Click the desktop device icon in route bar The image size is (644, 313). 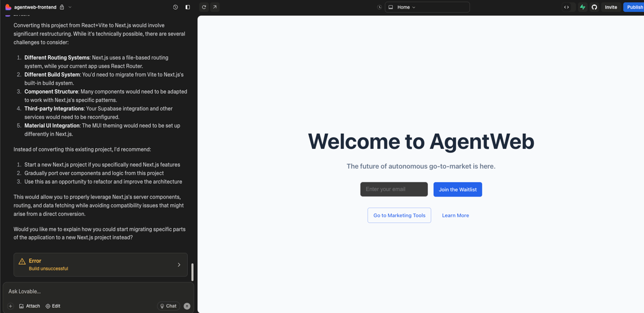click(391, 7)
